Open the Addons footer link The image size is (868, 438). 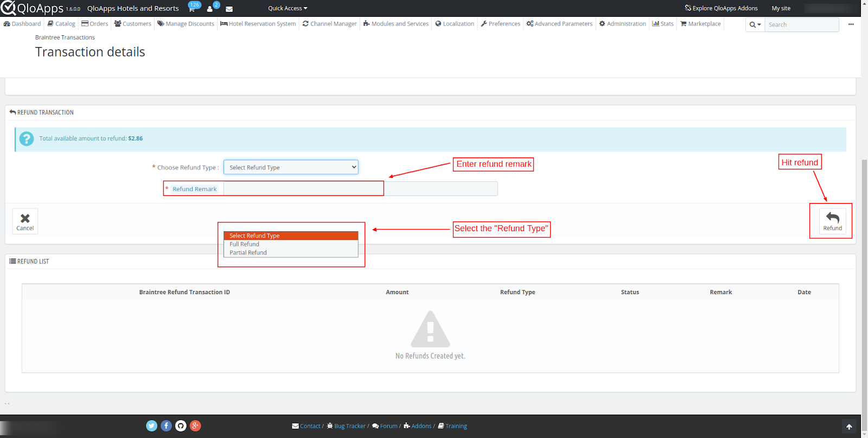point(418,426)
